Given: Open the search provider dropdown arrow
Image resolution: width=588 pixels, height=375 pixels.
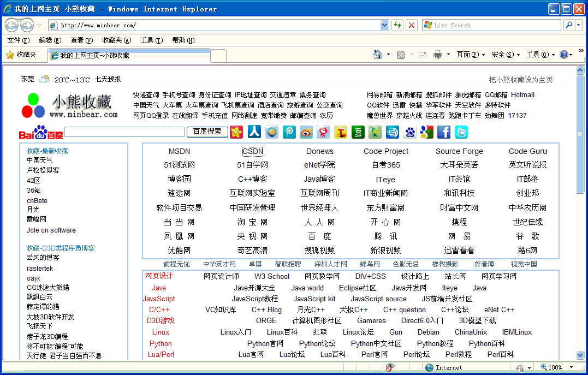Looking at the screenshot, I should coord(578,25).
